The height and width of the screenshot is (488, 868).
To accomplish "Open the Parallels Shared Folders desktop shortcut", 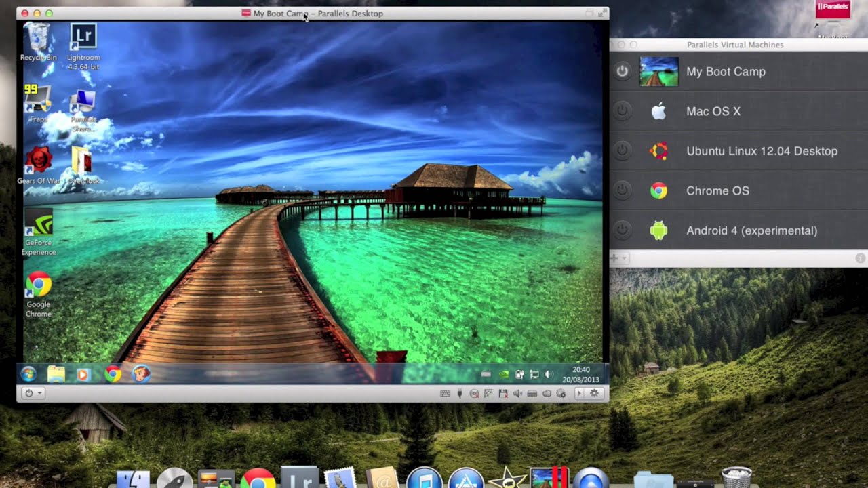I will (83, 111).
